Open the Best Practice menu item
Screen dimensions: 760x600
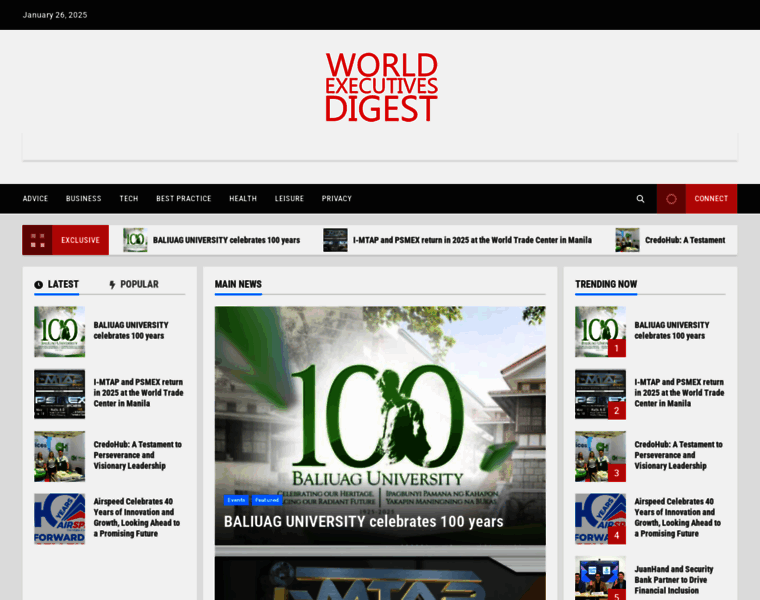pos(184,199)
